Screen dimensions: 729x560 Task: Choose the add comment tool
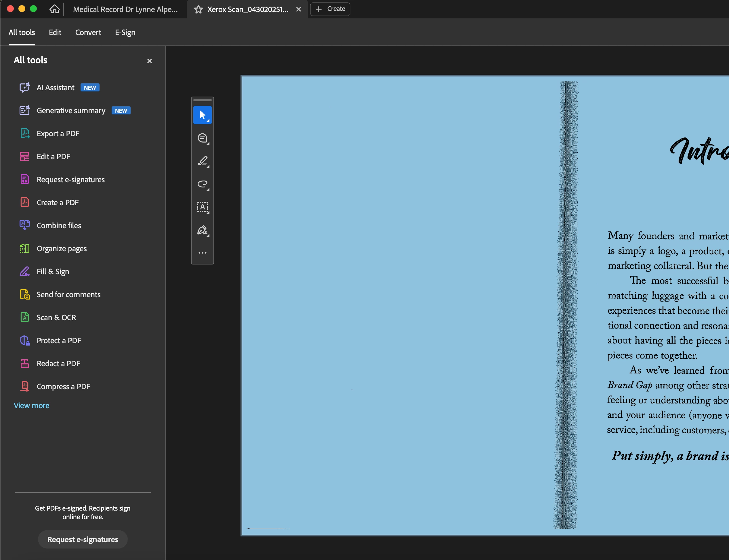202,138
